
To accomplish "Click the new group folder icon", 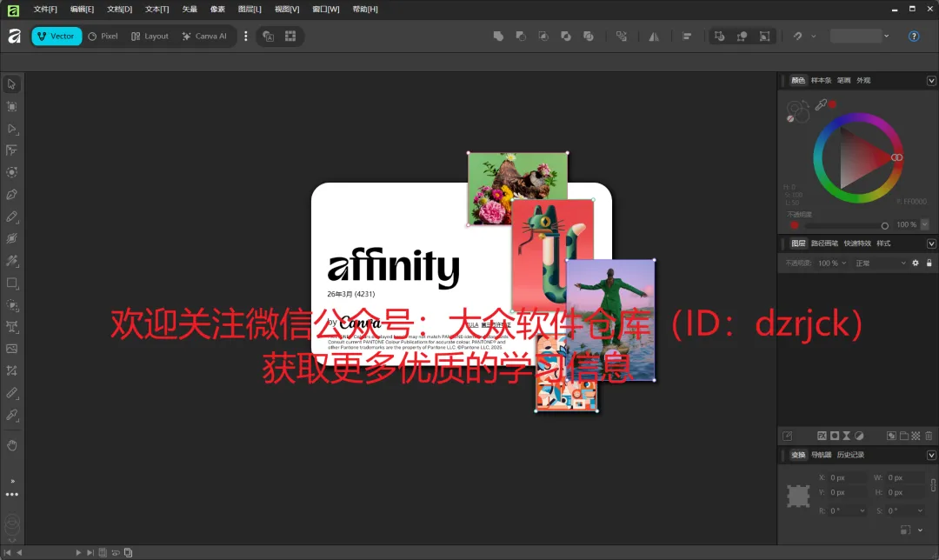I will (903, 436).
